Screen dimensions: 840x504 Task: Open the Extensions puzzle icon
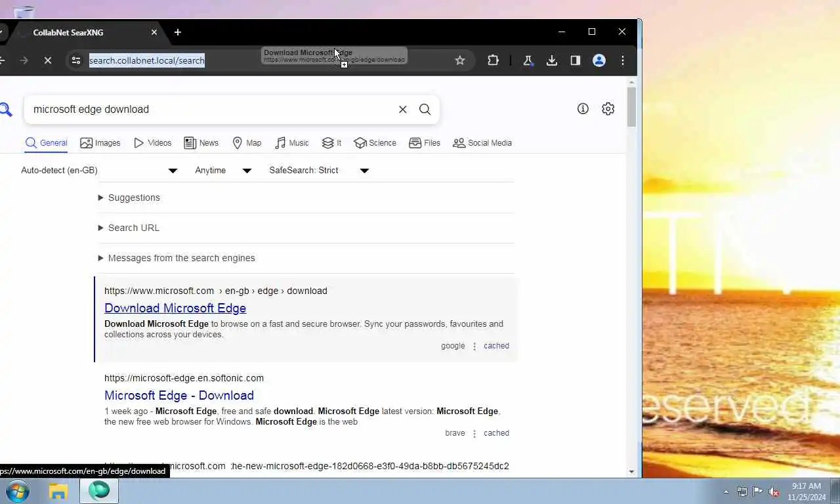coord(493,60)
